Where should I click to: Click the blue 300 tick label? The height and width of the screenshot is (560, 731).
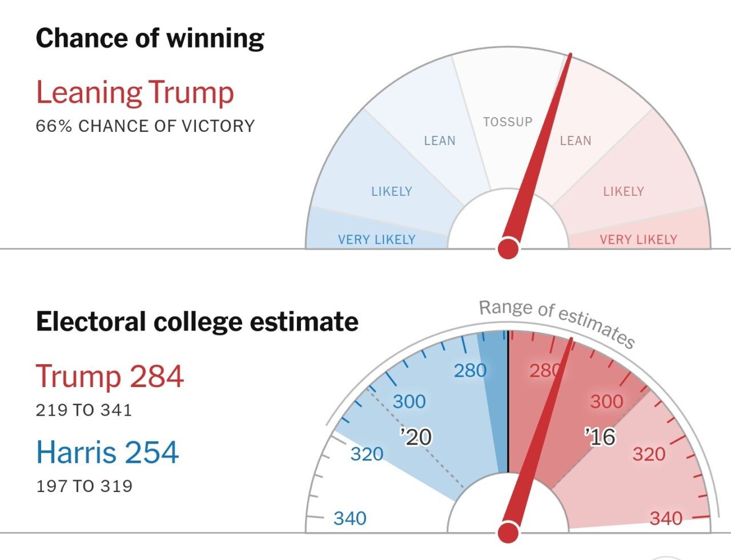click(x=409, y=401)
